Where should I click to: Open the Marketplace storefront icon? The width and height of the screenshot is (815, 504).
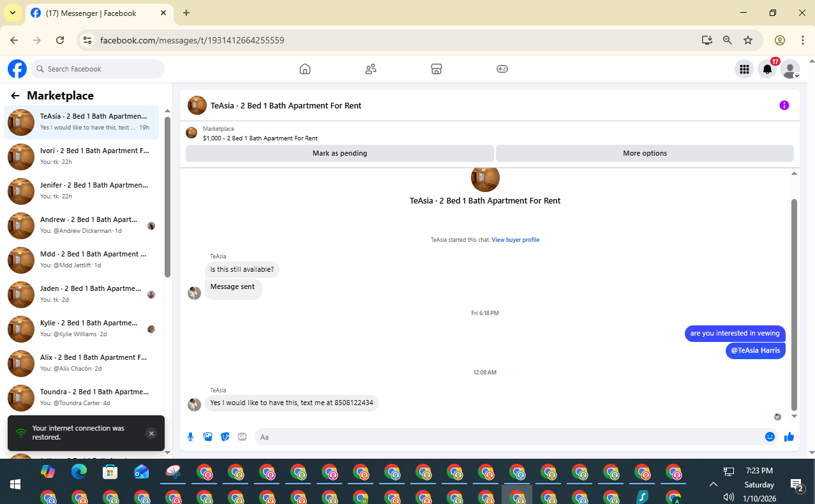pos(437,69)
